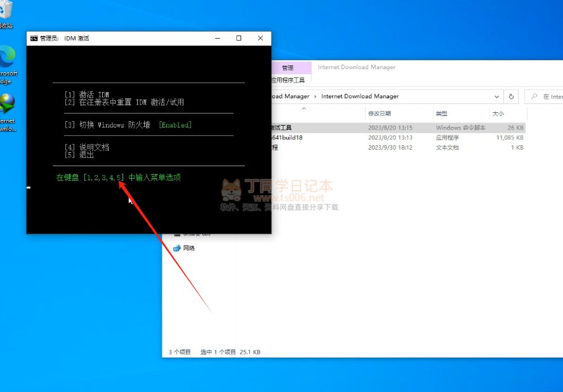Click the 3 个项目 status bar entry
This screenshot has width=563, height=392.
point(180,352)
